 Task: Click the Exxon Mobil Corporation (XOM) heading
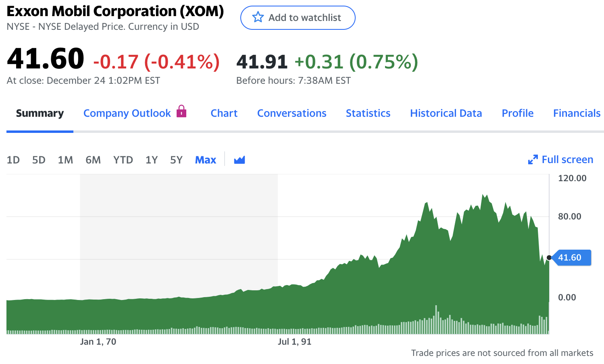coord(115,11)
